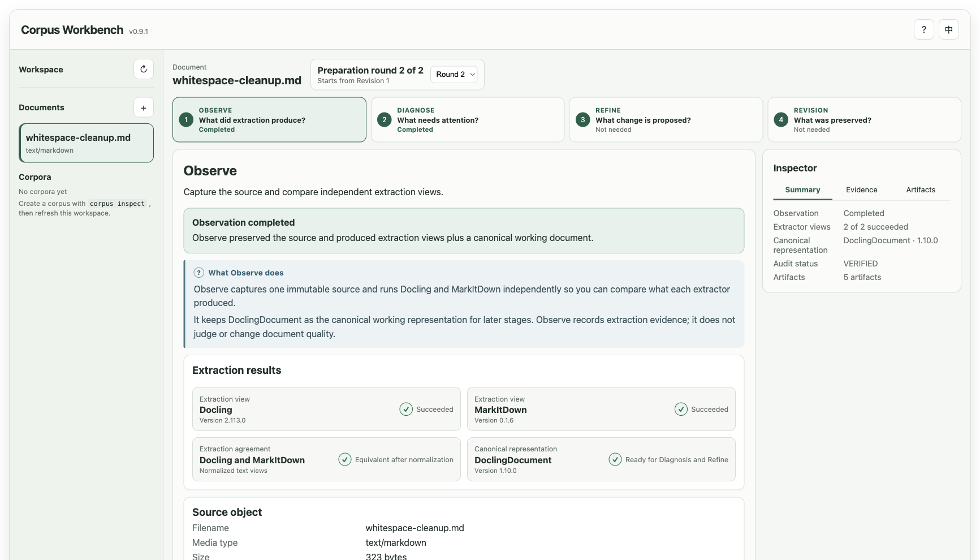980x560 pixels.
Task: Switch to the Evidence inspector tab
Action: pyautogui.click(x=861, y=190)
